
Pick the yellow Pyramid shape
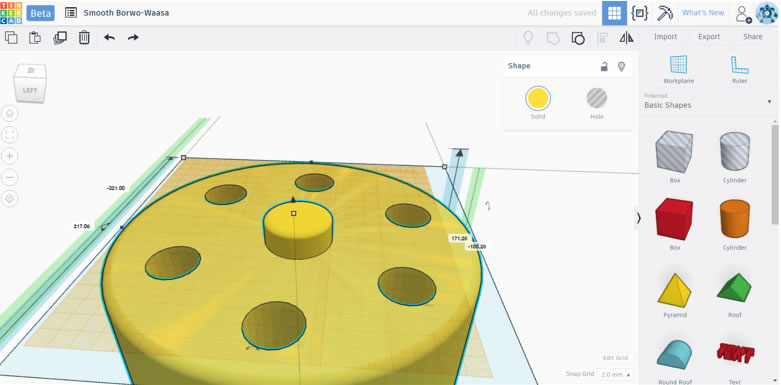(x=674, y=290)
